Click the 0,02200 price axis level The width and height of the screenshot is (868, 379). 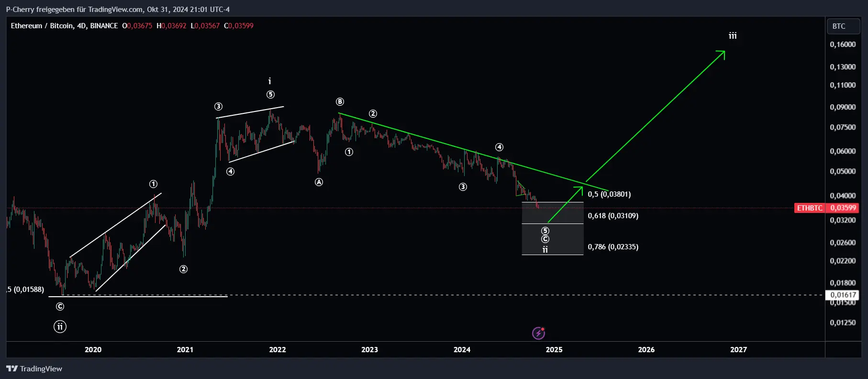coord(843,261)
